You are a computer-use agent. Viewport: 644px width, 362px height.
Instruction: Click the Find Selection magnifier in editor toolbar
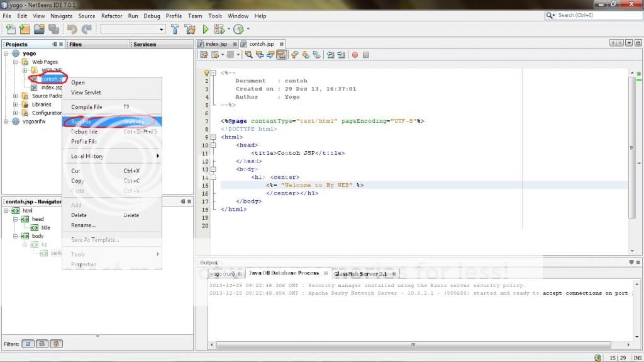pos(249,55)
